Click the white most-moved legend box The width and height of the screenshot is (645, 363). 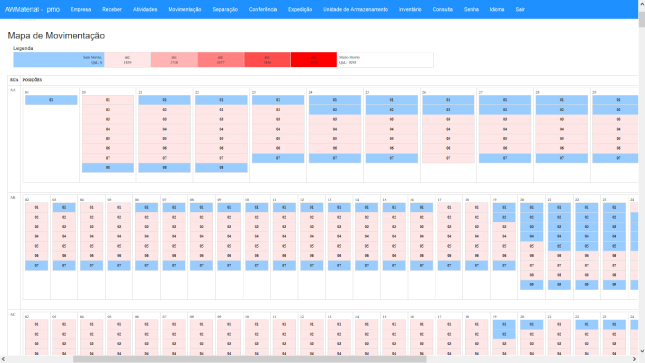pos(385,60)
